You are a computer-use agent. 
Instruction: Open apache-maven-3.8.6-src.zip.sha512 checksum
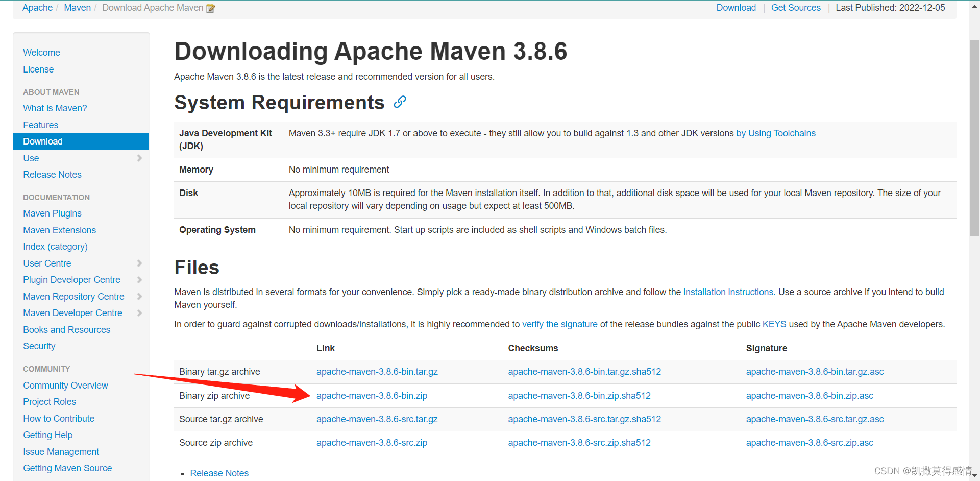click(x=579, y=443)
